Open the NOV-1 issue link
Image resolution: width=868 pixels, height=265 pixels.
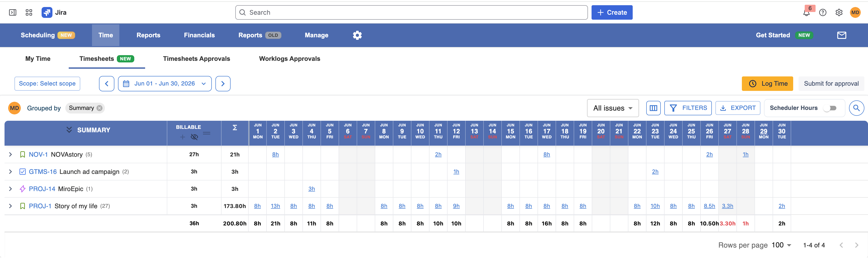(38, 154)
